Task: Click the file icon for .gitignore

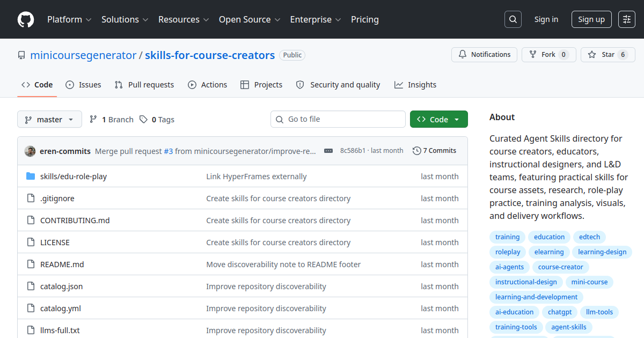Action: pyautogui.click(x=31, y=199)
